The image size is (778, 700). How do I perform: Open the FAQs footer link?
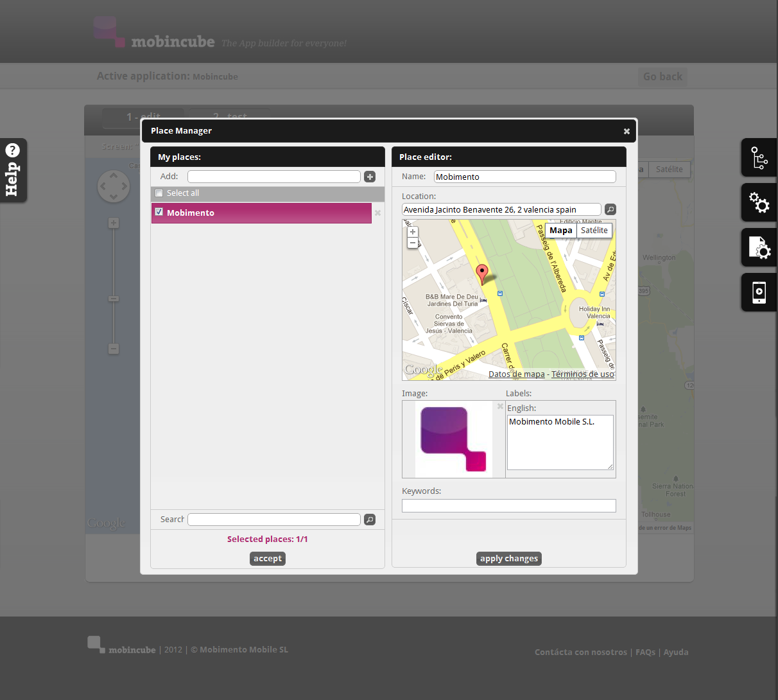[x=645, y=652]
